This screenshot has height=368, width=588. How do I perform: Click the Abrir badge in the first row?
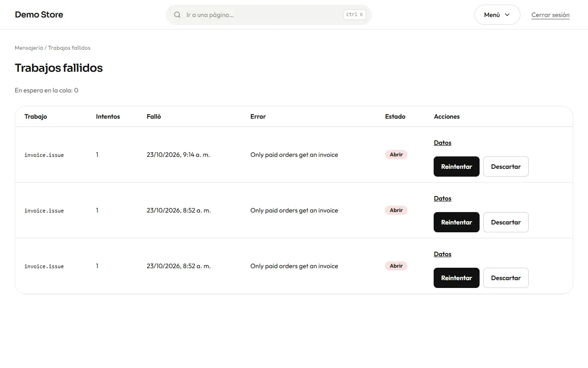(396, 155)
